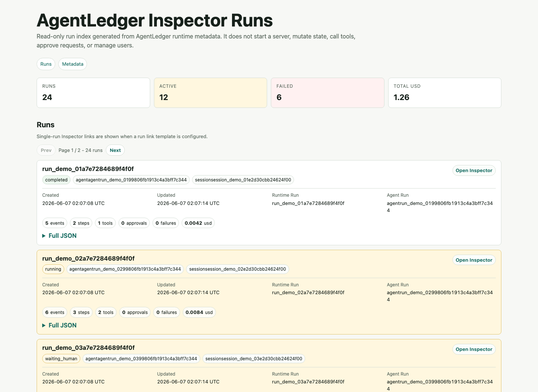Click the 0.0042 usd chip
This screenshot has width=538, height=392.
point(198,223)
